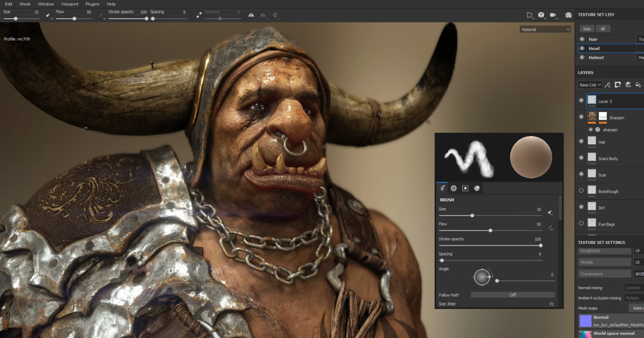
Task: Hide the Scars Body layer
Action: (x=581, y=158)
